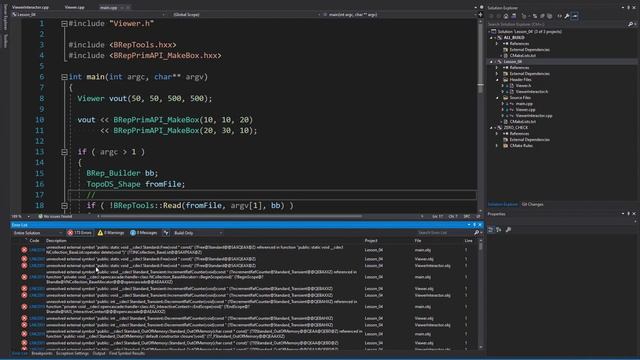
Task: Collapse the Header Files folder
Action: pyautogui.click(x=497, y=80)
